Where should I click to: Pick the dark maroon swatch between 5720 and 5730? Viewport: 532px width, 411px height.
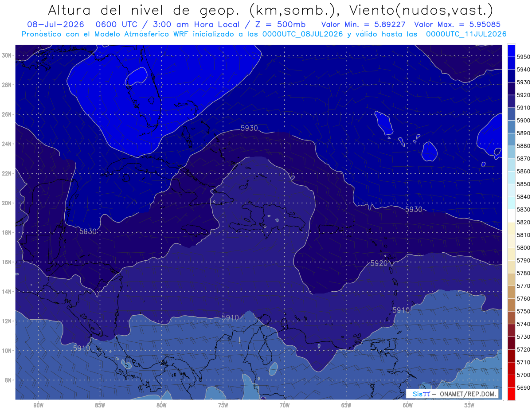coord(511,343)
